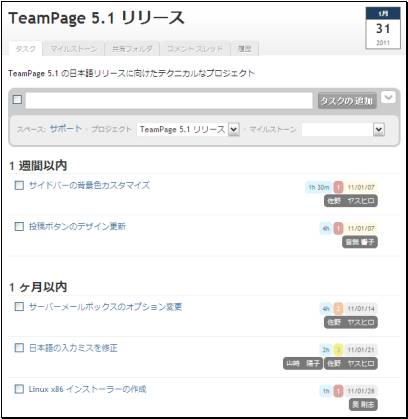Screen dimensions: 408x419
Task: Click yellow priority 3 badge on 日本語の入力ミス task
Action: coord(338,350)
